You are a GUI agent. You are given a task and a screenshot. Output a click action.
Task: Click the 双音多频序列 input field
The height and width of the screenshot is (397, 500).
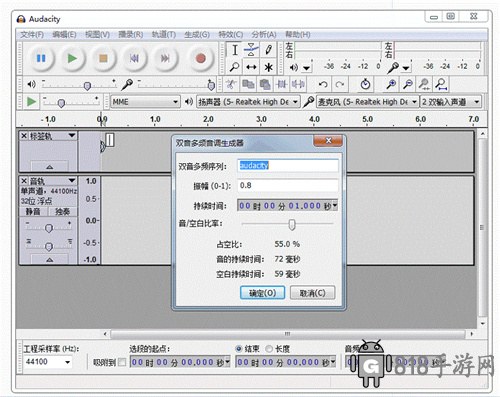coord(288,166)
